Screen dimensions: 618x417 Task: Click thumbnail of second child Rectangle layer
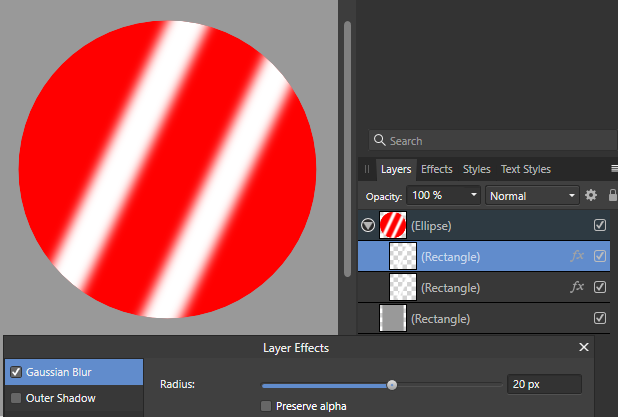[403, 287]
